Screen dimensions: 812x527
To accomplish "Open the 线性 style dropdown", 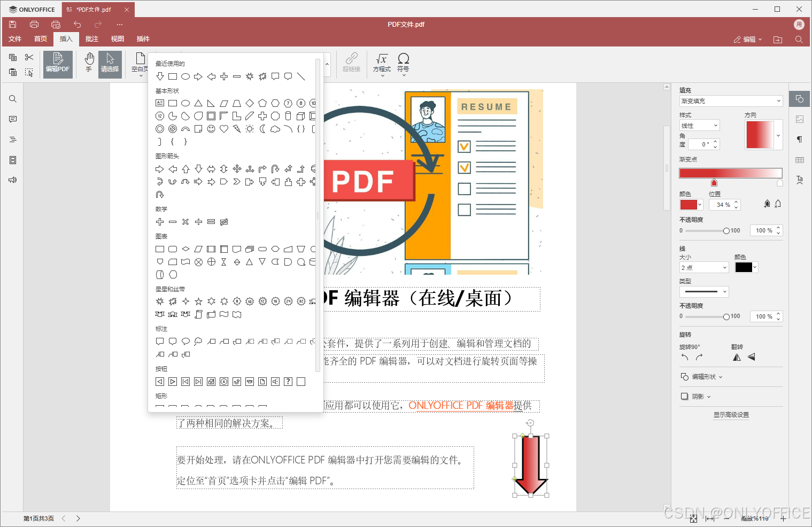I will tap(700, 126).
